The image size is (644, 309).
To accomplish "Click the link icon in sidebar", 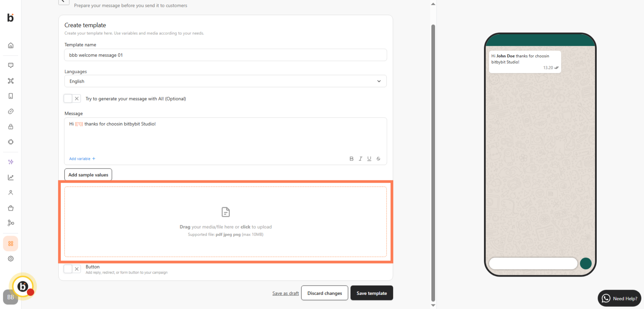I will [11, 111].
